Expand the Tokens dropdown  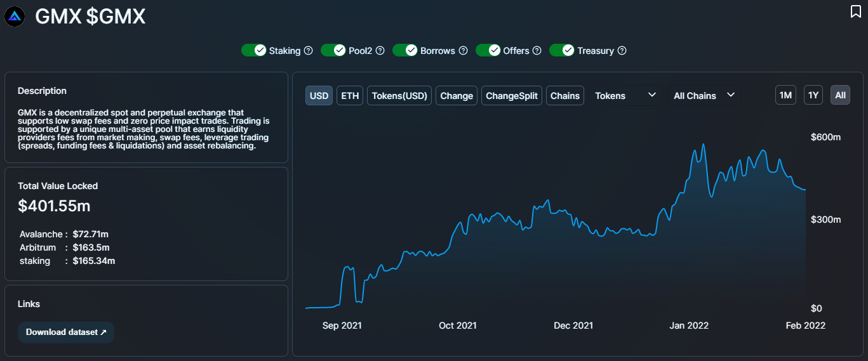click(x=625, y=95)
